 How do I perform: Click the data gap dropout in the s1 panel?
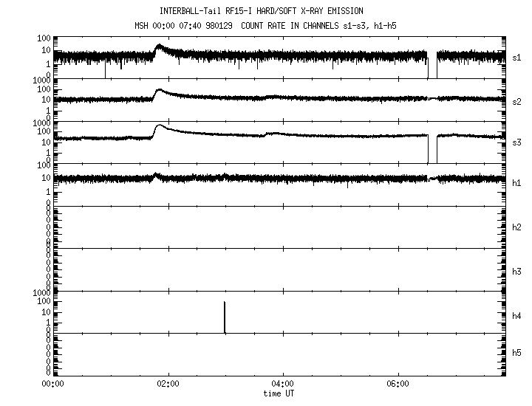coord(432,66)
